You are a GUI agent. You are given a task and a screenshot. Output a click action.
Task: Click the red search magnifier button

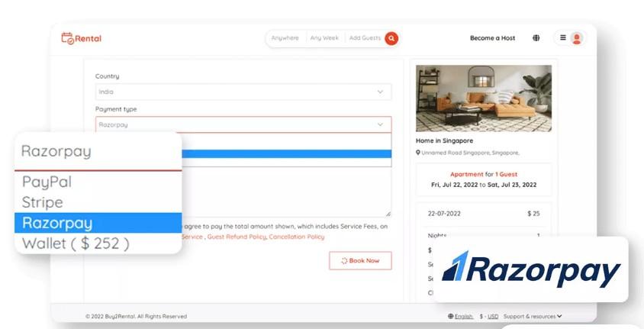coord(391,38)
